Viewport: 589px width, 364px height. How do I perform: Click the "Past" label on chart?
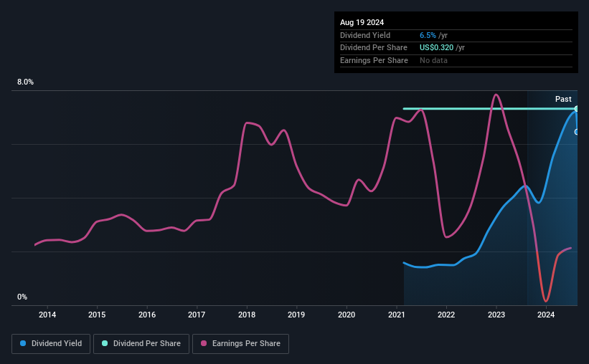tap(563, 99)
